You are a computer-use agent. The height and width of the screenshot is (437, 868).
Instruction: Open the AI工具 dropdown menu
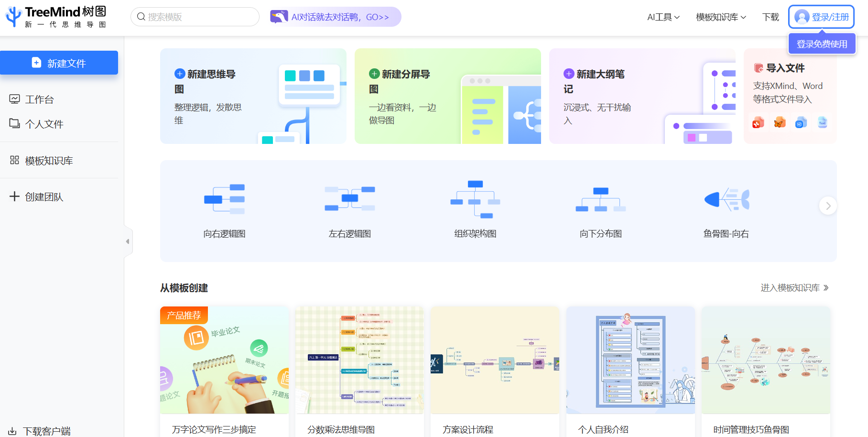[x=663, y=16]
